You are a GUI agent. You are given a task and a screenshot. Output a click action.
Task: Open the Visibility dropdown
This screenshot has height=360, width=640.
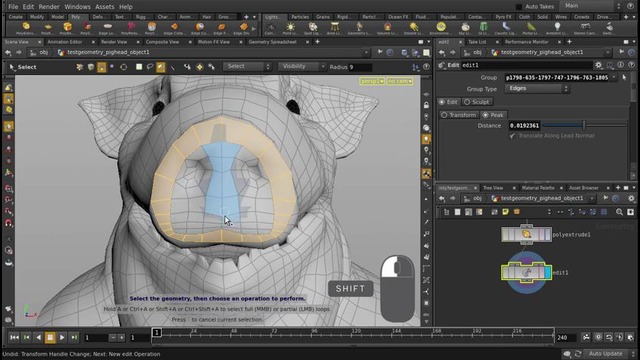[302, 67]
